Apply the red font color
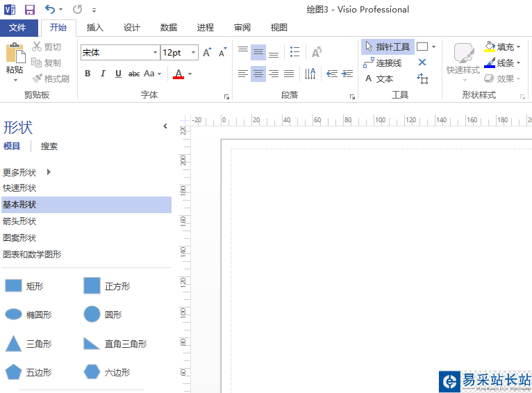The width and height of the screenshot is (532, 393). (178, 74)
